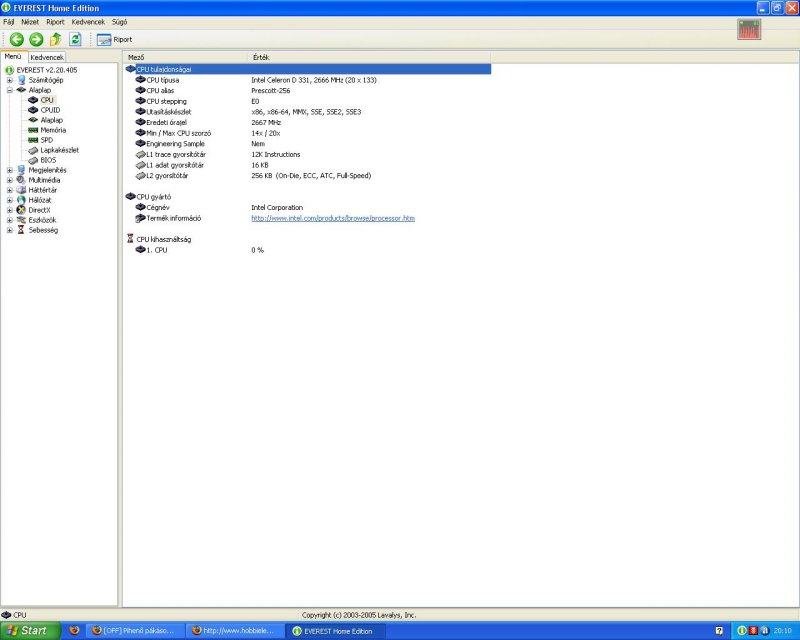
Task: Select the Utasításkészlet row
Action: click(308, 112)
